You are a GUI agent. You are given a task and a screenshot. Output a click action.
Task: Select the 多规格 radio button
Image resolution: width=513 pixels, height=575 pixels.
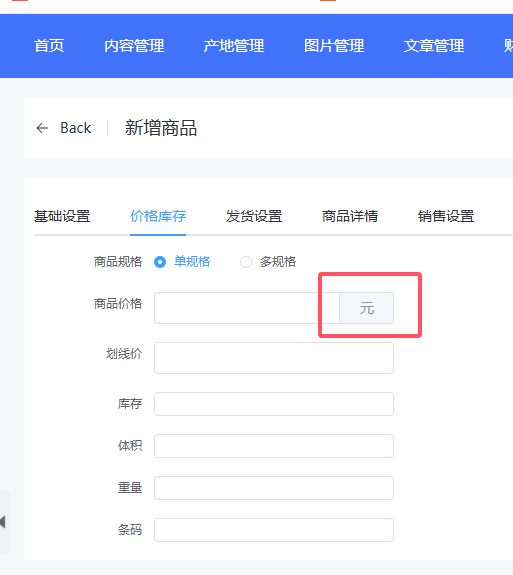(246, 262)
